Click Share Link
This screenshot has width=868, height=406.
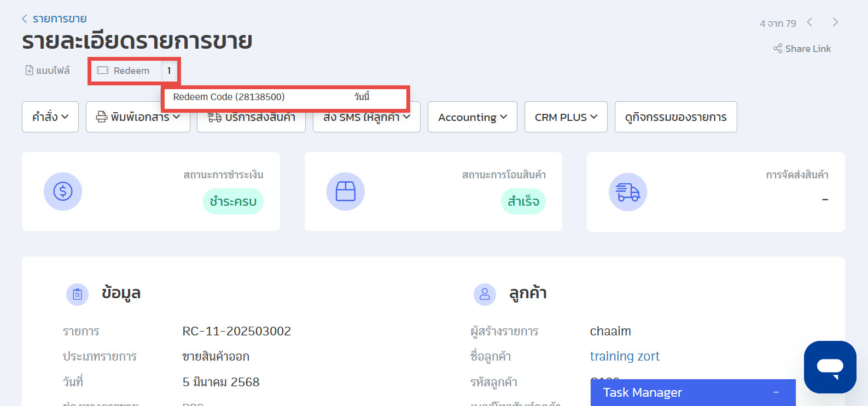point(802,49)
